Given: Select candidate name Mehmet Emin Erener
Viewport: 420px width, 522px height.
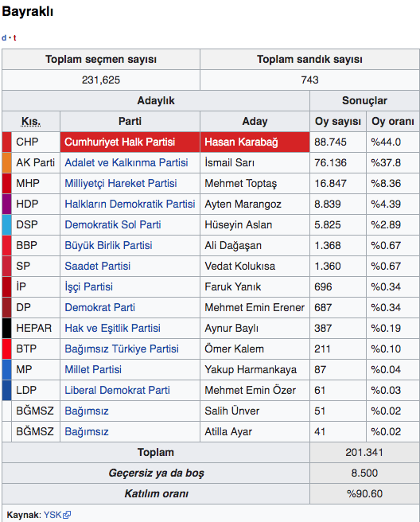Looking at the screenshot, I should click(255, 307).
